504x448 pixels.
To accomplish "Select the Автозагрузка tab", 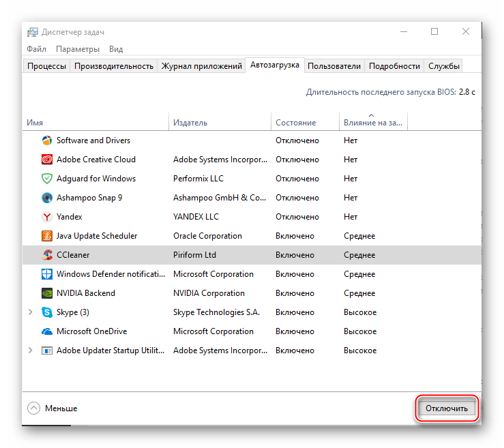I will [275, 65].
